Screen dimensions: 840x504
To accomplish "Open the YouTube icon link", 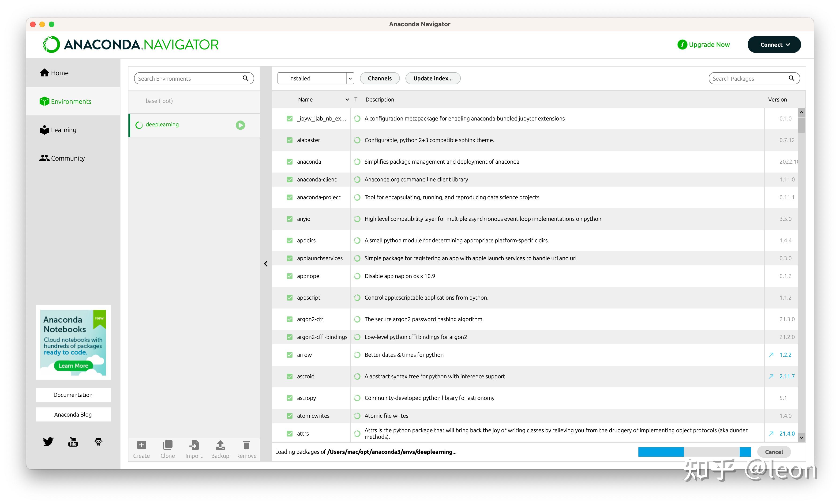I will point(73,441).
